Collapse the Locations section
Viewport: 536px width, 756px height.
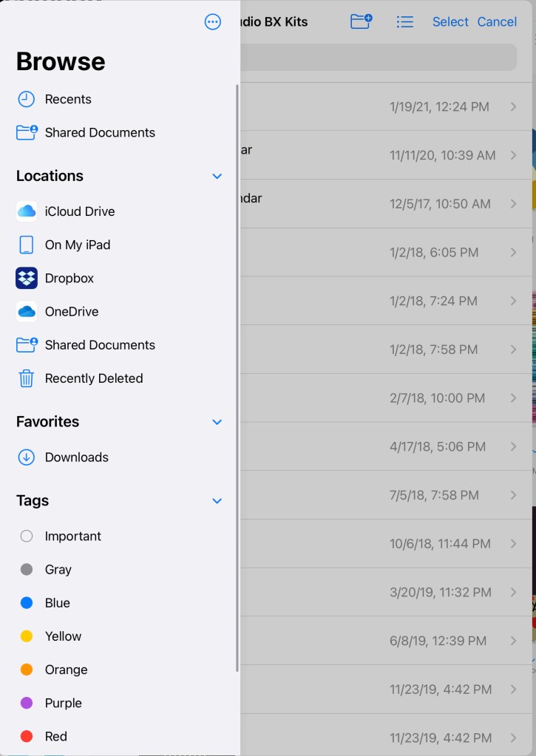pos(217,176)
